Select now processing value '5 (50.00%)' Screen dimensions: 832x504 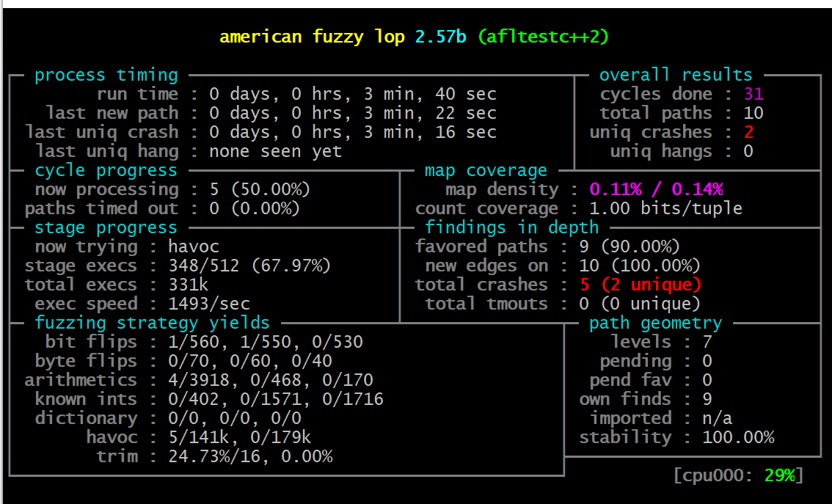coord(260,190)
